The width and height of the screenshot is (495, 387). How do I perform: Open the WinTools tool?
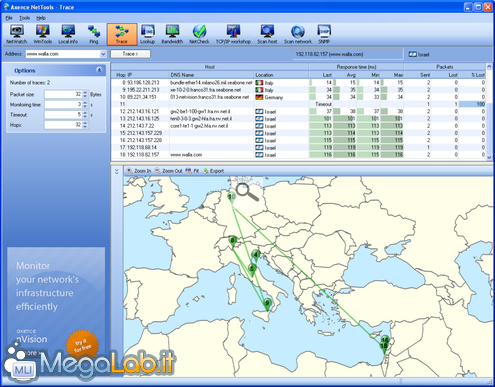[x=43, y=34]
